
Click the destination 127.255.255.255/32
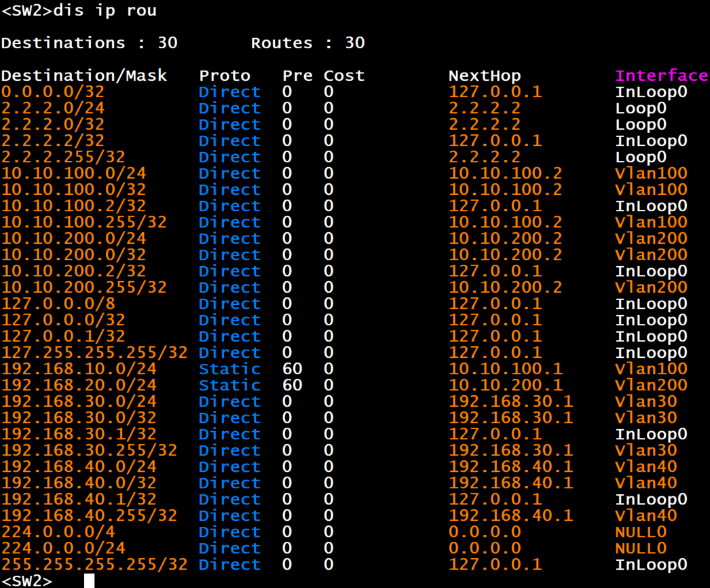pos(94,352)
